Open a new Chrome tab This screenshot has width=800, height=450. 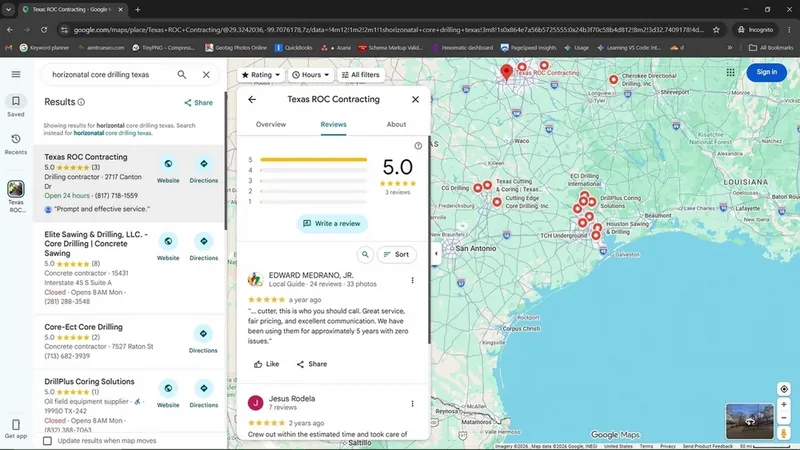tap(138, 9)
